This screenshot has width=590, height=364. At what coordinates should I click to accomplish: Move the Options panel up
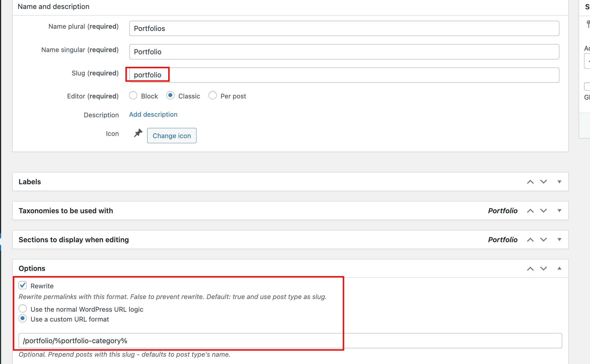pos(530,269)
